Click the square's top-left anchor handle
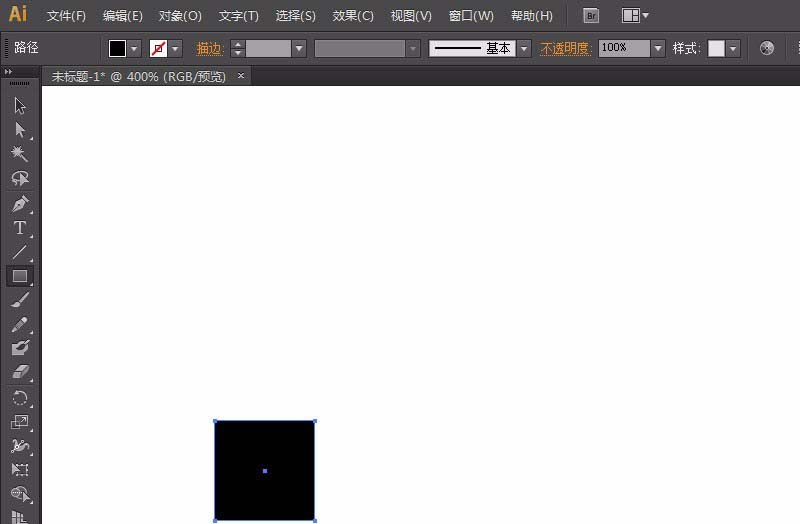This screenshot has height=524, width=800. pyautogui.click(x=215, y=421)
